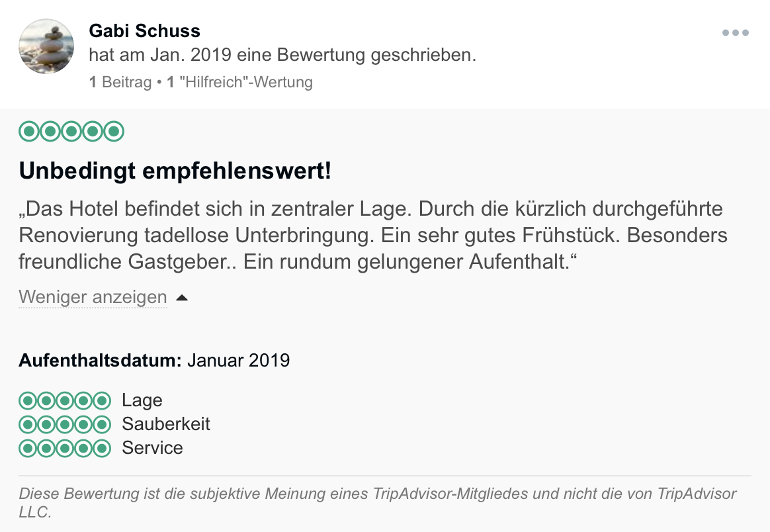Open the review title Unbedingt empfehlenswert!
The width and height of the screenshot is (770, 532).
[x=175, y=171]
